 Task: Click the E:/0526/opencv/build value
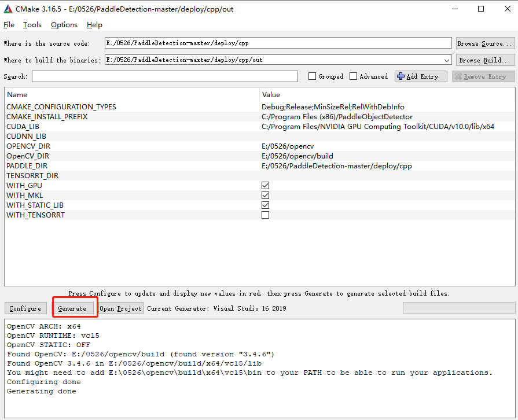coord(297,156)
